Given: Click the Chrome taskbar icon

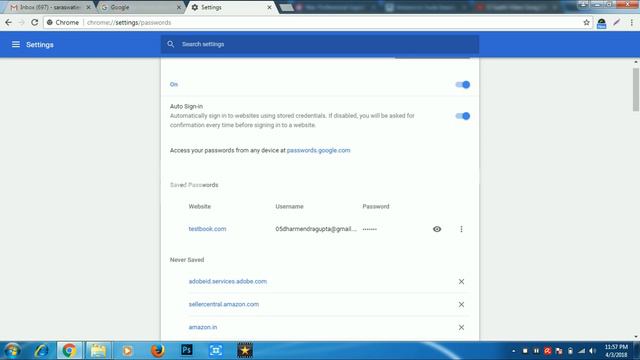Looking at the screenshot, I should [69, 351].
